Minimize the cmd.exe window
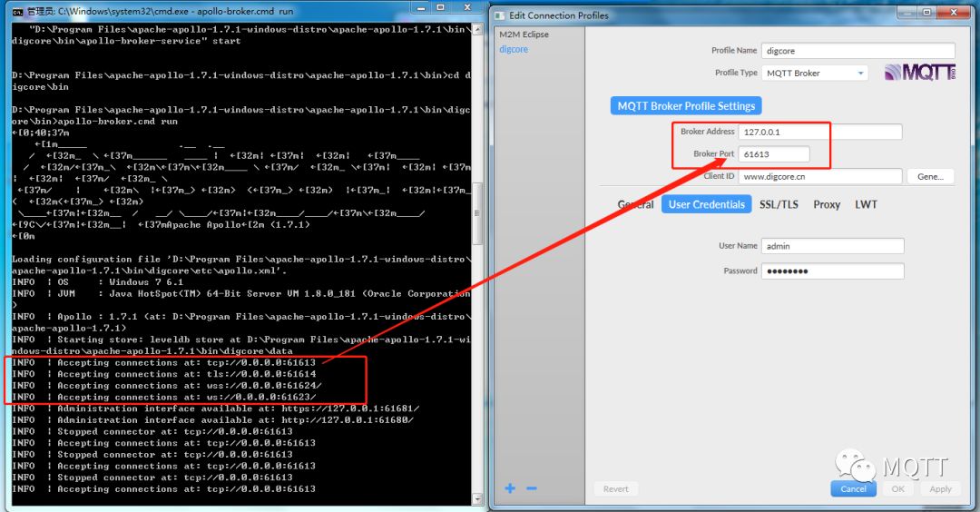The height and width of the screenshot is (512, 980). point(421,8)
